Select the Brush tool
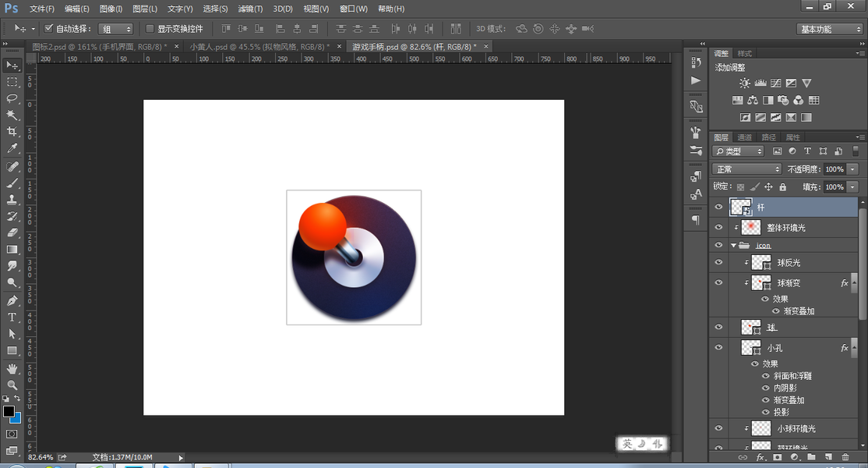This screenshot has height=468, width=868. click(12, 183)
